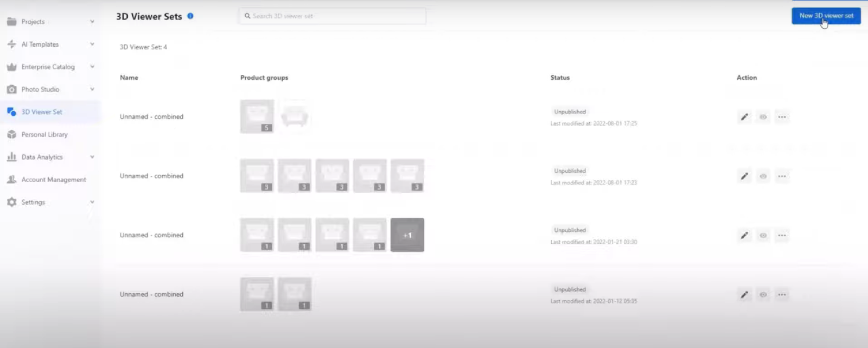Click the info icon beside 3D Viewer Sets title
This screenshot has width=868, height=348.
coord(190,16)
